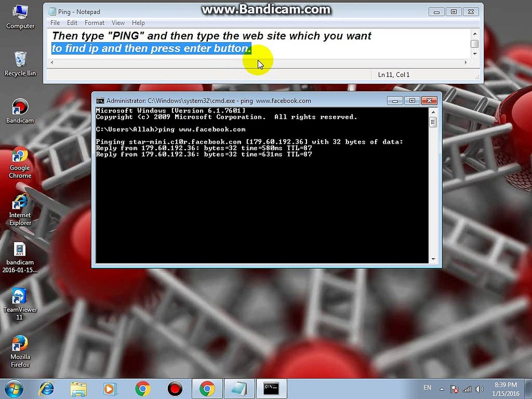
Task: Open the Computer desktop icon
Action: pos(20,17)
